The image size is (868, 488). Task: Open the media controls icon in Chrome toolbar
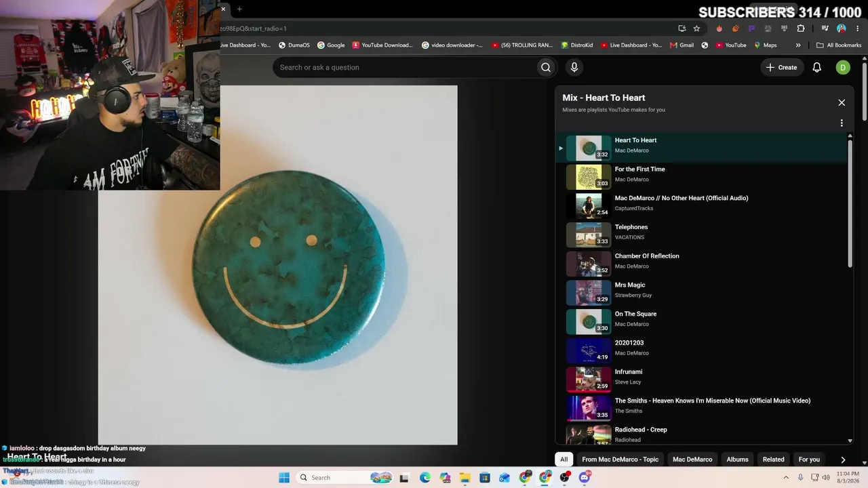[x=825, y=28]
